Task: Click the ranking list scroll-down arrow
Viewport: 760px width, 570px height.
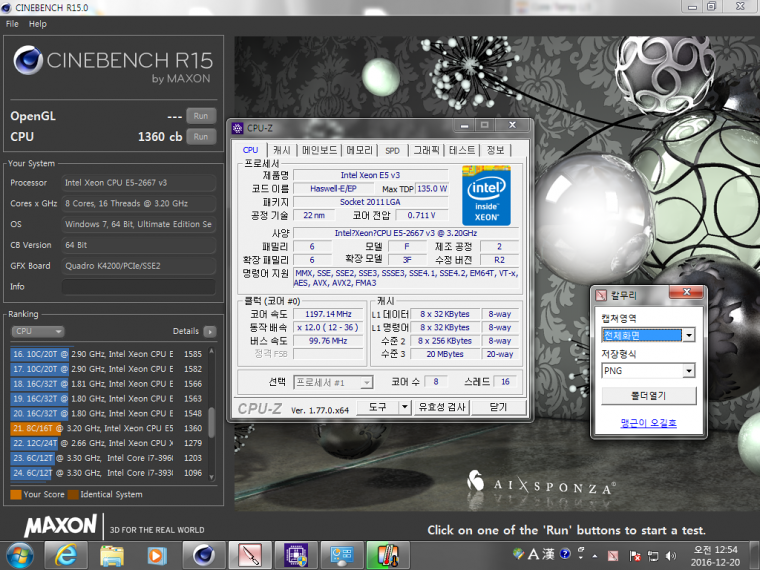Action: pos(211,477)
